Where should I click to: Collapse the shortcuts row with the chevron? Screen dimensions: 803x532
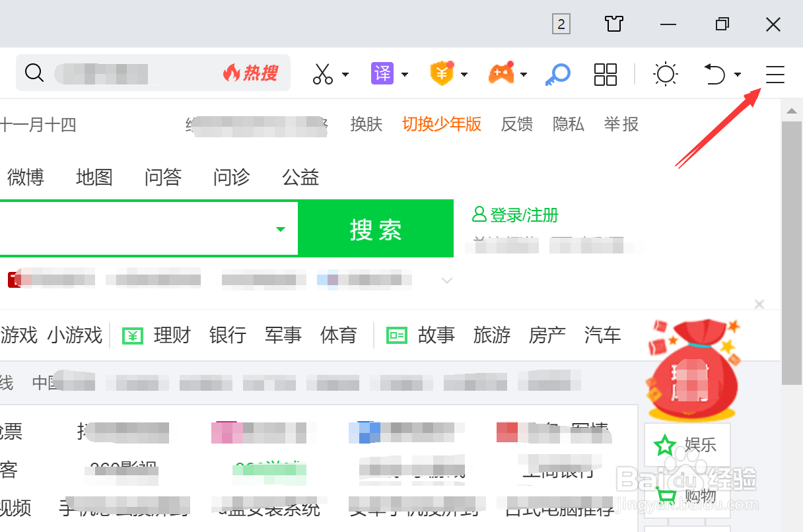[x=446, y=280]
